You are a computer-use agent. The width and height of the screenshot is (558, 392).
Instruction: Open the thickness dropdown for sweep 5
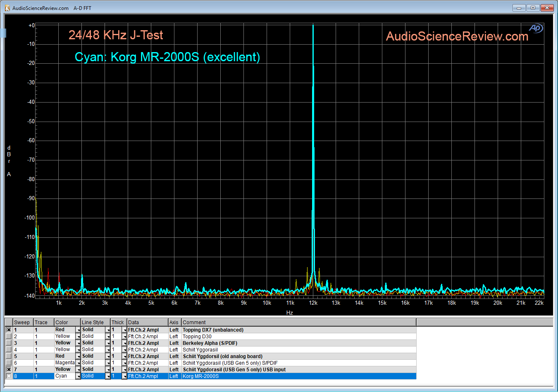pos(124,356)
